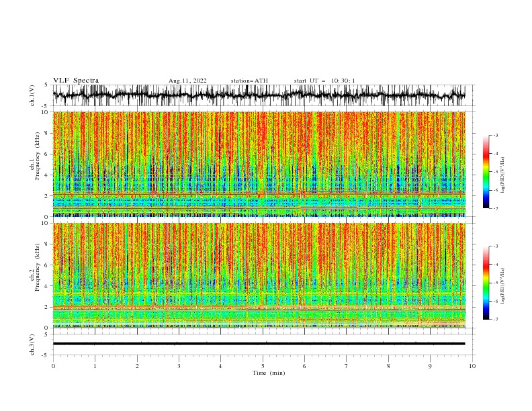
Task: Click the ch.1 voltage waveform trace
Action: (259, 95)
